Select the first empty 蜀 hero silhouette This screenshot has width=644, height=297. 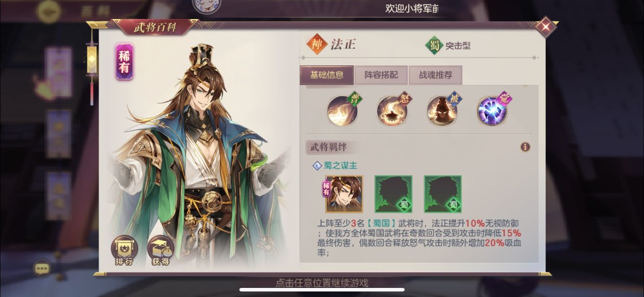point(393,193)
